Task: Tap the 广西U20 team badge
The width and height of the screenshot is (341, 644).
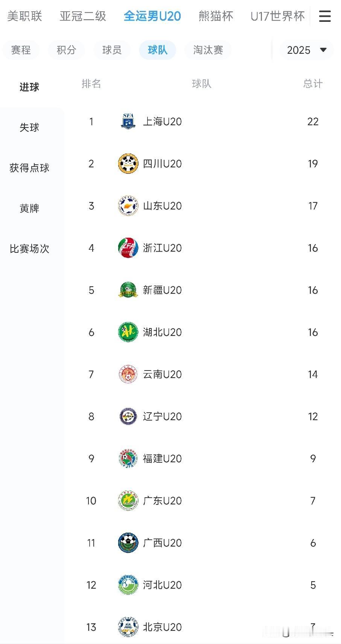Action: pos(128,543)
